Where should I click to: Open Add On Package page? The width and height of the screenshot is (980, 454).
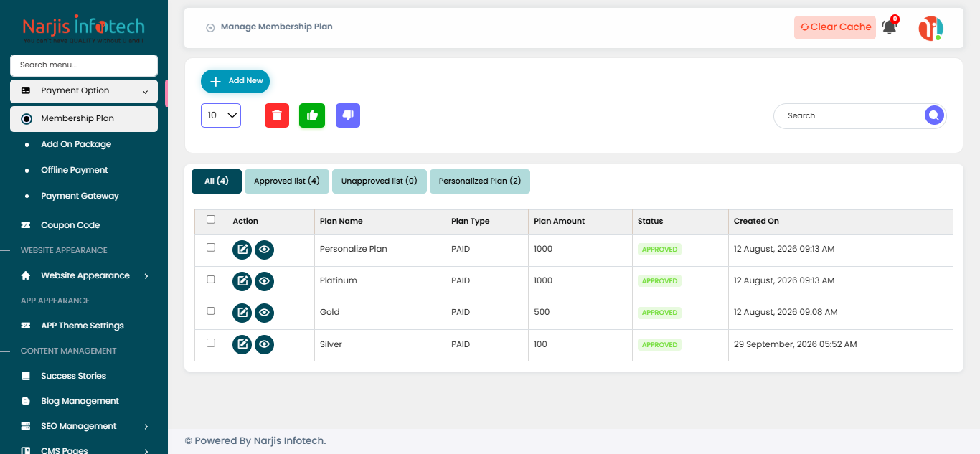pyautogui.click(x=76, y=144)
